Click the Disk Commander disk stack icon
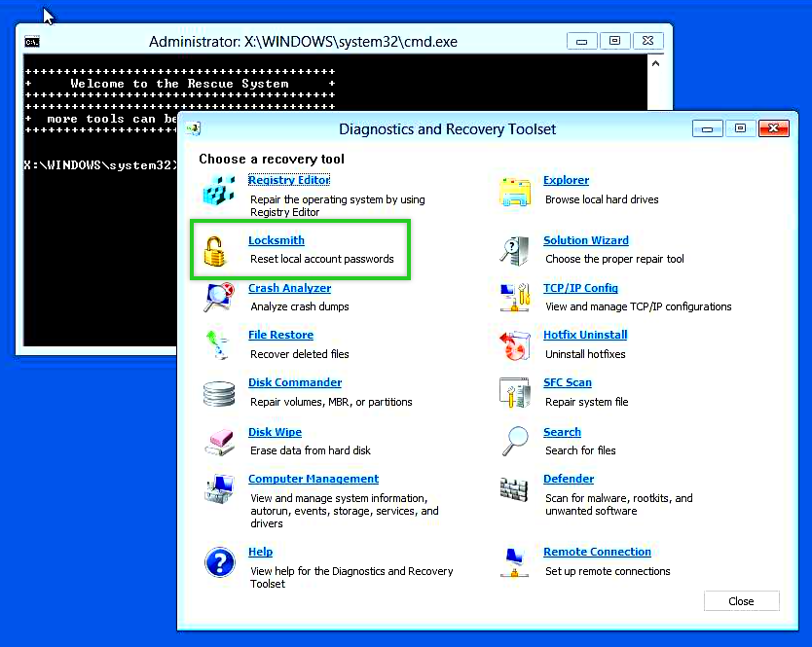This screenshot has width=812, height=647. pyautogui.click(x=219, y=393)
